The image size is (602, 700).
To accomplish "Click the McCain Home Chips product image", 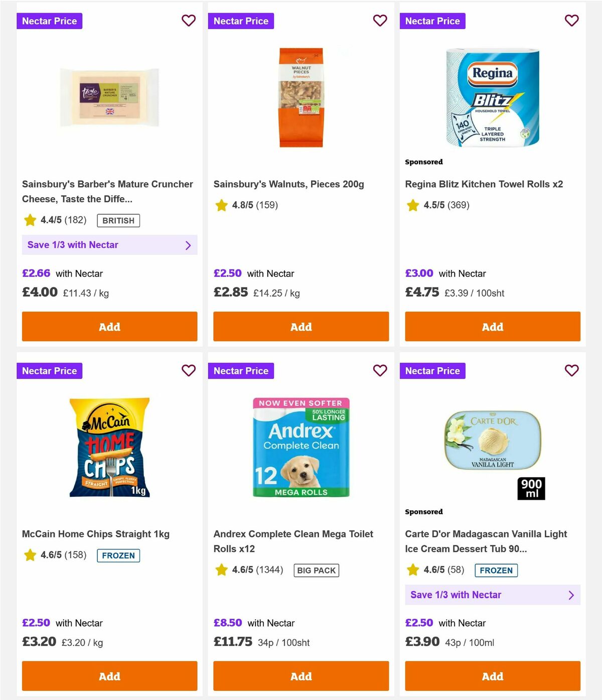I will tap(108, 447).
